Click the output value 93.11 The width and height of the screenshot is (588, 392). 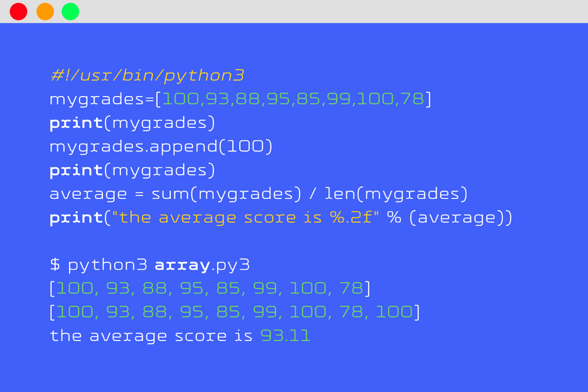286,336
